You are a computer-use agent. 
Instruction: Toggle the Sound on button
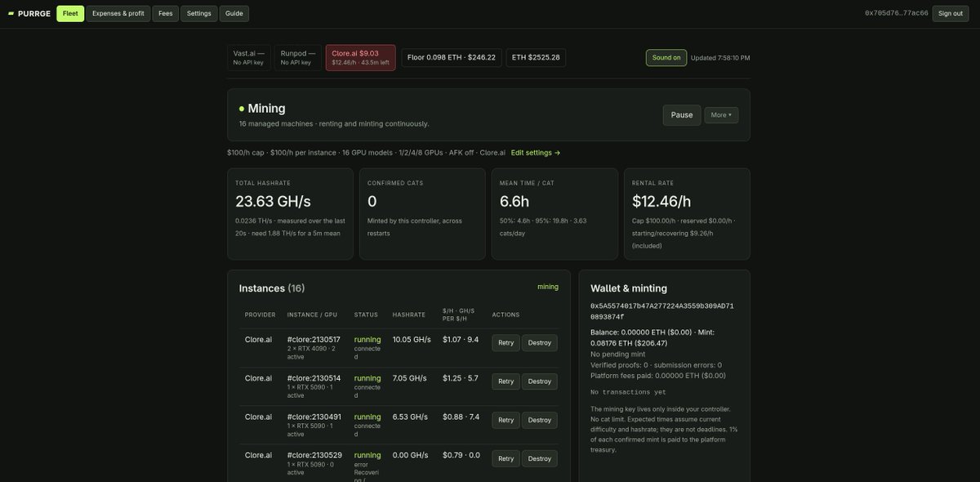pyautogui.click(x=666, y=57)
